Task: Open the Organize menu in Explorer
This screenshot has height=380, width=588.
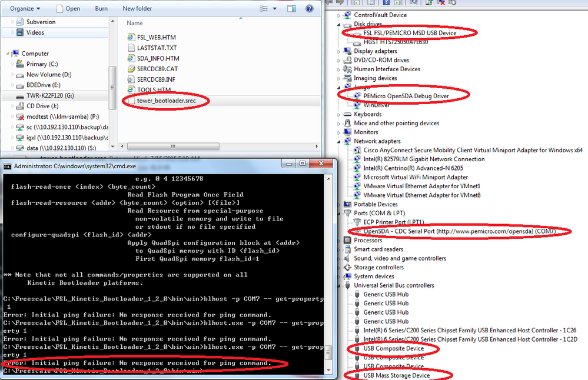Action: (x=25, y=8)
